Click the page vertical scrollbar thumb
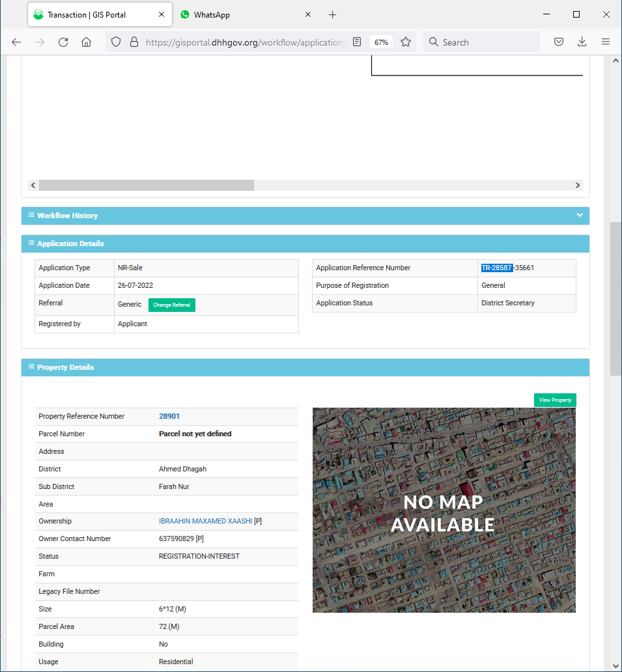Screen dimensions: 622x672 pyautogui.click(x=615, y=299)
